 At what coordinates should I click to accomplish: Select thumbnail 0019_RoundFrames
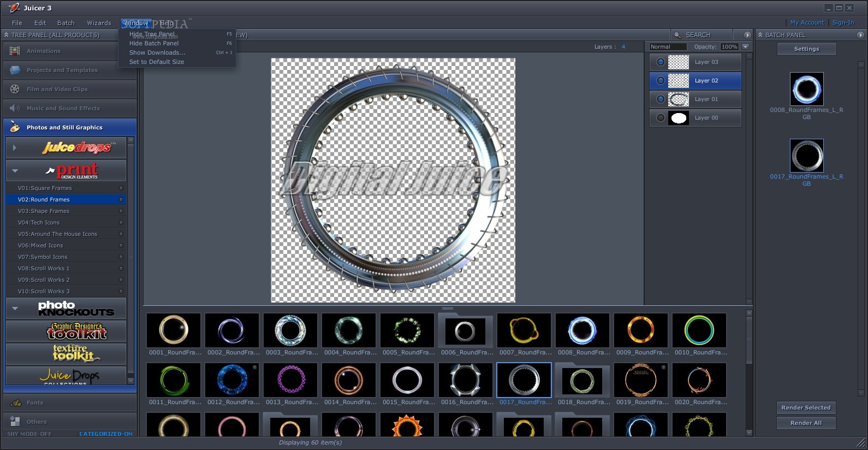641,380
